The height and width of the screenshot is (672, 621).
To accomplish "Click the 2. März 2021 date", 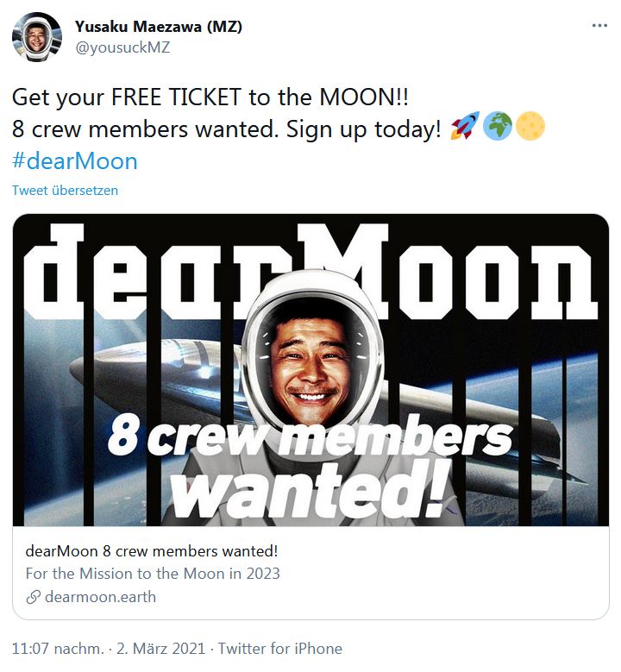I will pos(160,649).
